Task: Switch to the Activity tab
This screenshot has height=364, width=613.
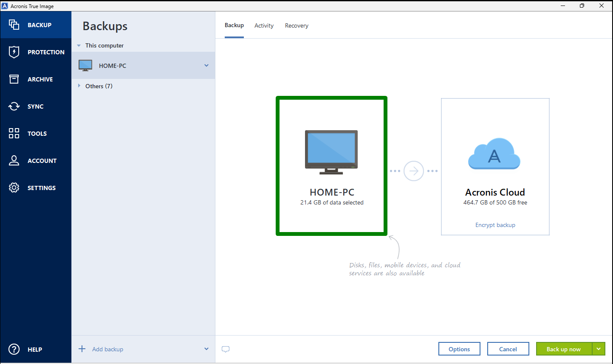Action: tap(264, 25)
